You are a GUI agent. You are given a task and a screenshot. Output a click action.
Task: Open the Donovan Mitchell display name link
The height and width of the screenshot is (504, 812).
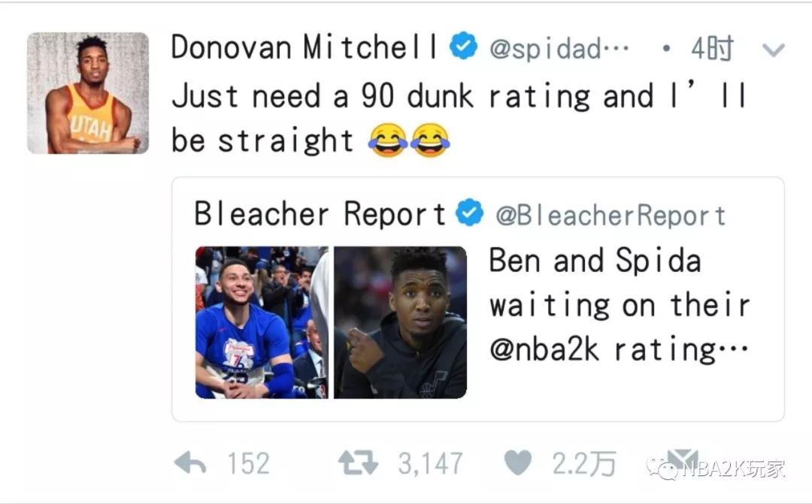pos(304,48)
